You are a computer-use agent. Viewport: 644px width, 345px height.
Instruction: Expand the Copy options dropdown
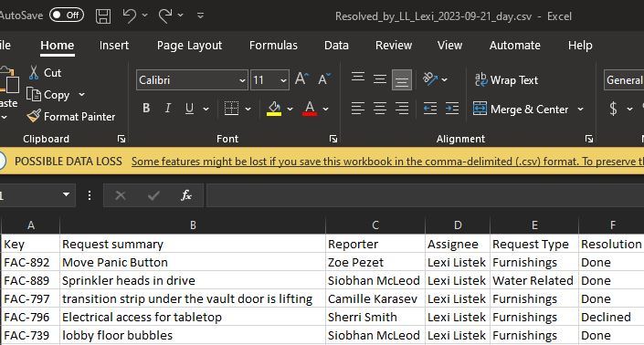coord(81,94)
